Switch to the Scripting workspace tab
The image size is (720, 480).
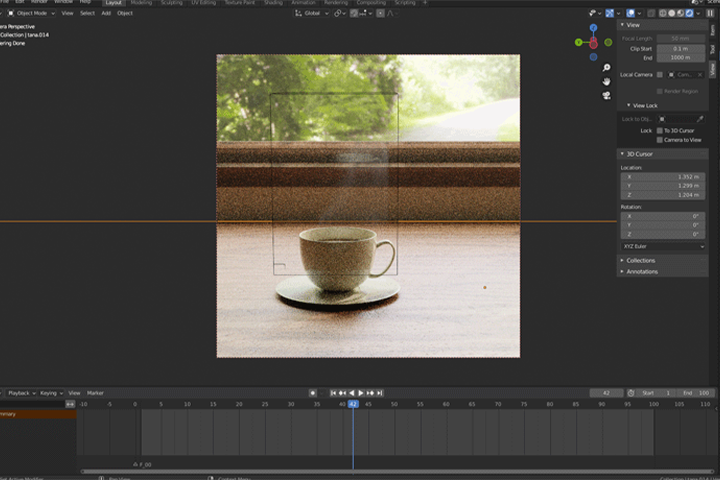(x=405, y=3)
